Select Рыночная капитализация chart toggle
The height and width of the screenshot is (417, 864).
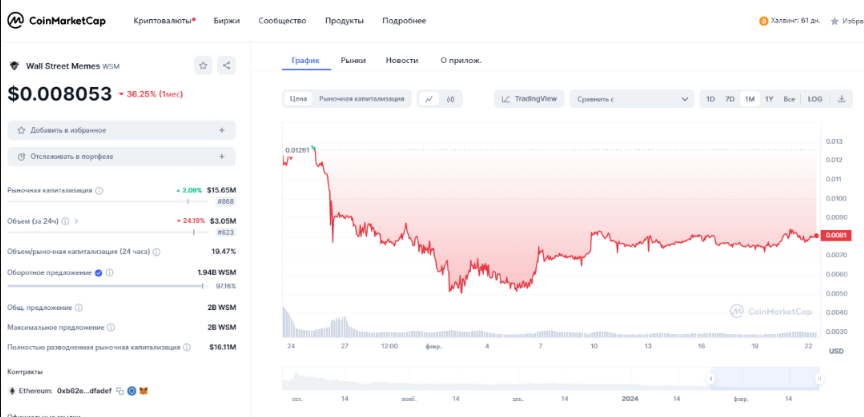[x=361, y=99]
